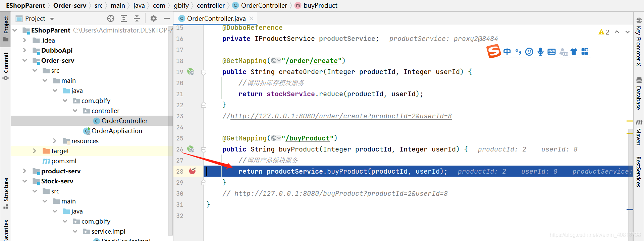The image size is (644, 241).
Task: Click the warning indicator showing 2 problems
Action: (x=604, y=32)
